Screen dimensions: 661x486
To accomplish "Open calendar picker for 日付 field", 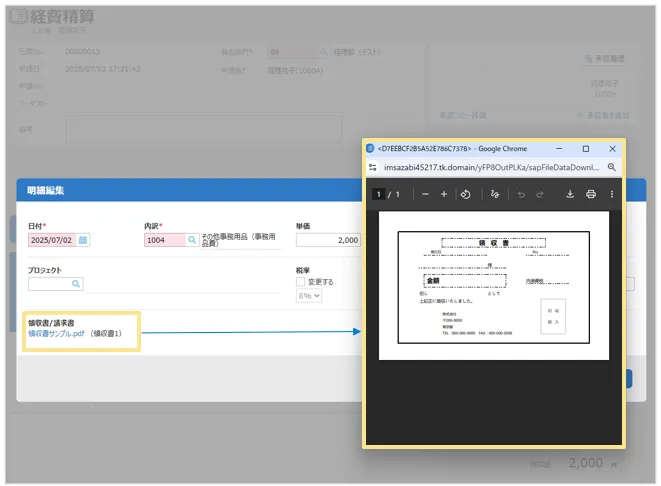I will coord(83,240).
